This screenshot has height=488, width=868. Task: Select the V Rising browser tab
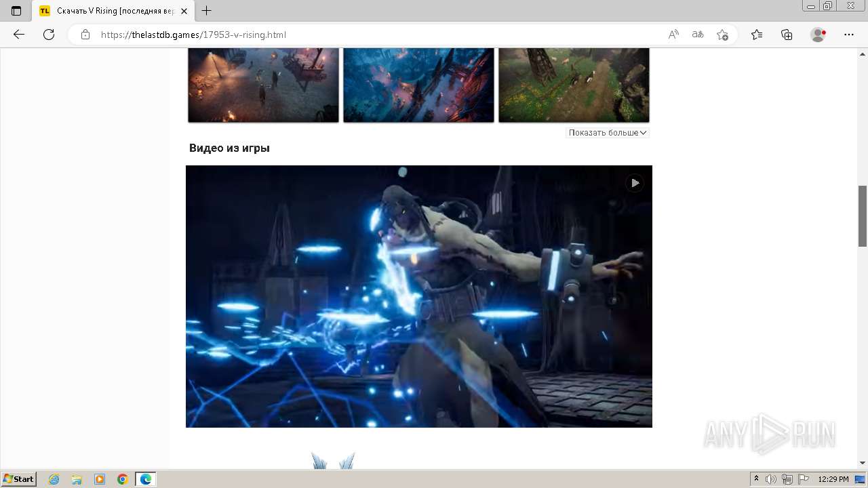tap(113, 11)
